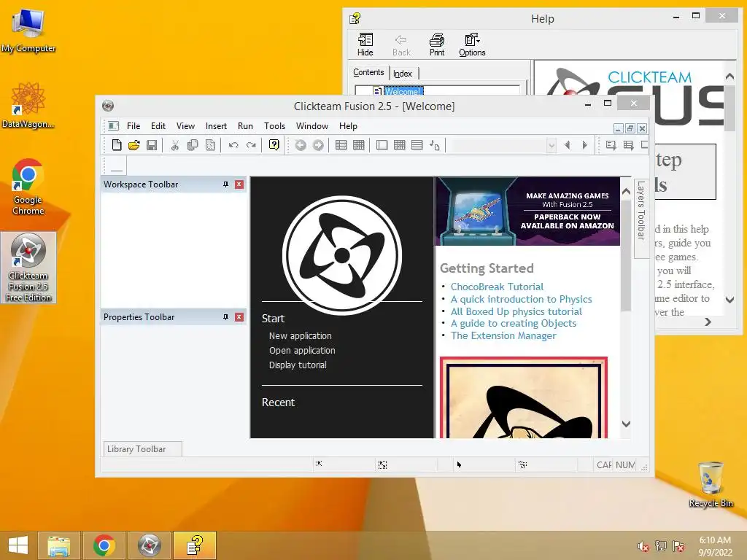The height and width of the screenshot is (560, 747).
Task: Click the Welcome page scrollbar up arrow
Action: (626, 192)
